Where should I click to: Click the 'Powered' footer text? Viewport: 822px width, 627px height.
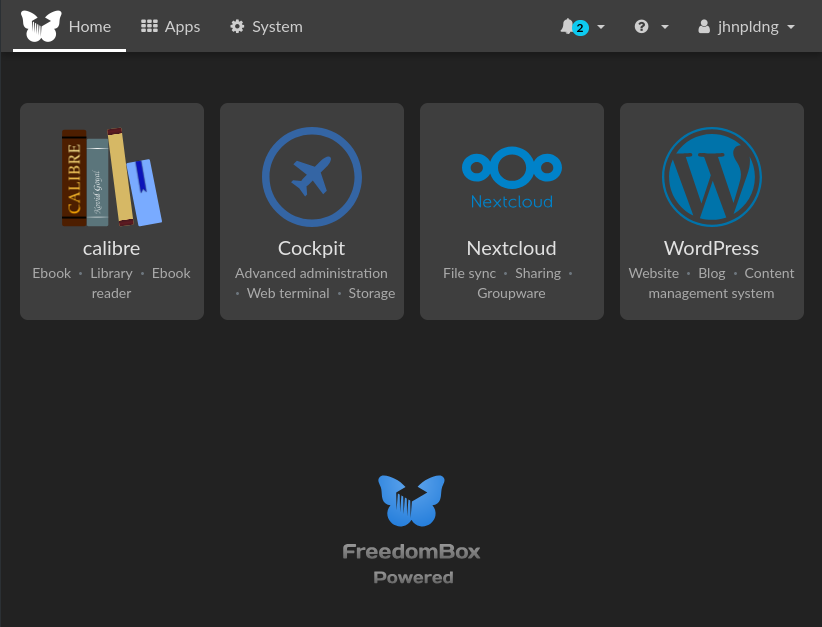[x=413, y=577]
